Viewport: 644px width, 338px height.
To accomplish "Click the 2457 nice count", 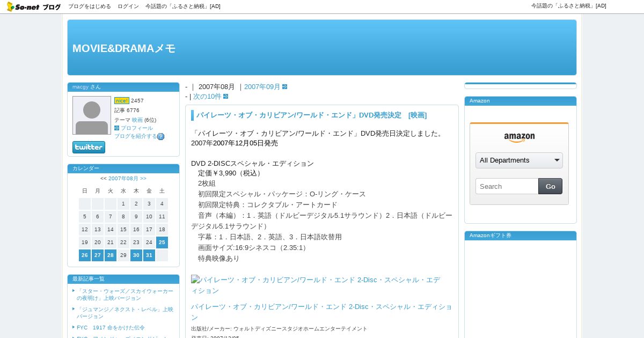I will [137, 101].
